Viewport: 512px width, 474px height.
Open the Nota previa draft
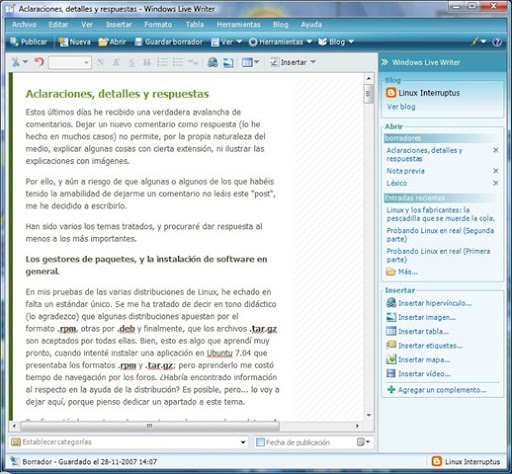405,171
